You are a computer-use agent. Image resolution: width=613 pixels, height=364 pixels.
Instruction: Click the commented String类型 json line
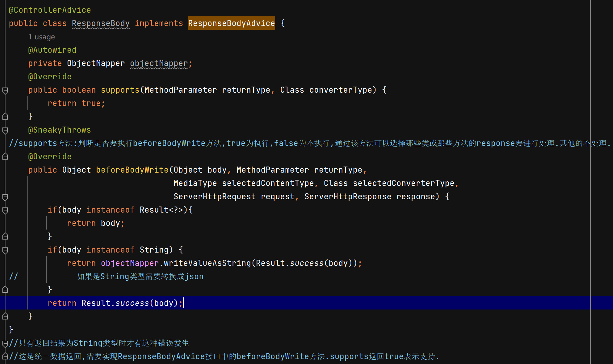(140, 276)
